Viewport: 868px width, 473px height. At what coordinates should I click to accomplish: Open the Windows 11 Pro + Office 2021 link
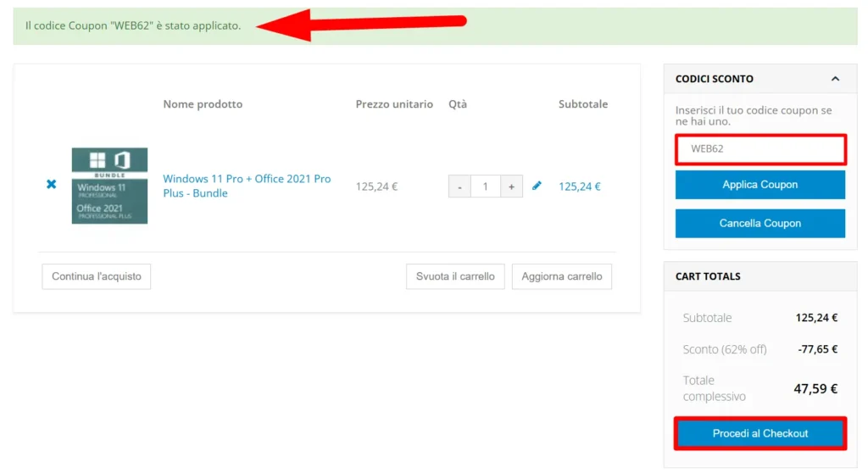[247, 186]
